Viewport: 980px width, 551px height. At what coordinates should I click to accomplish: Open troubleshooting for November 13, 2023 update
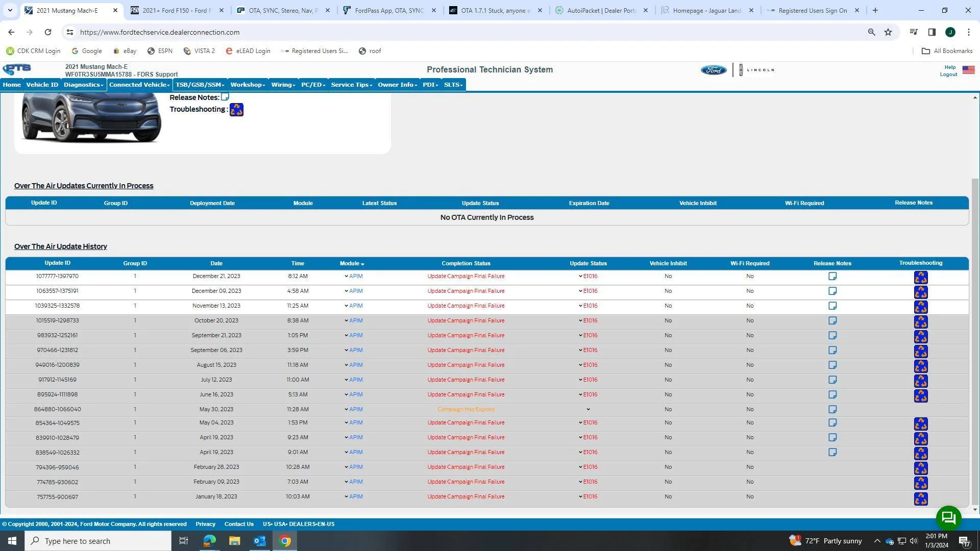pos(921,307)
